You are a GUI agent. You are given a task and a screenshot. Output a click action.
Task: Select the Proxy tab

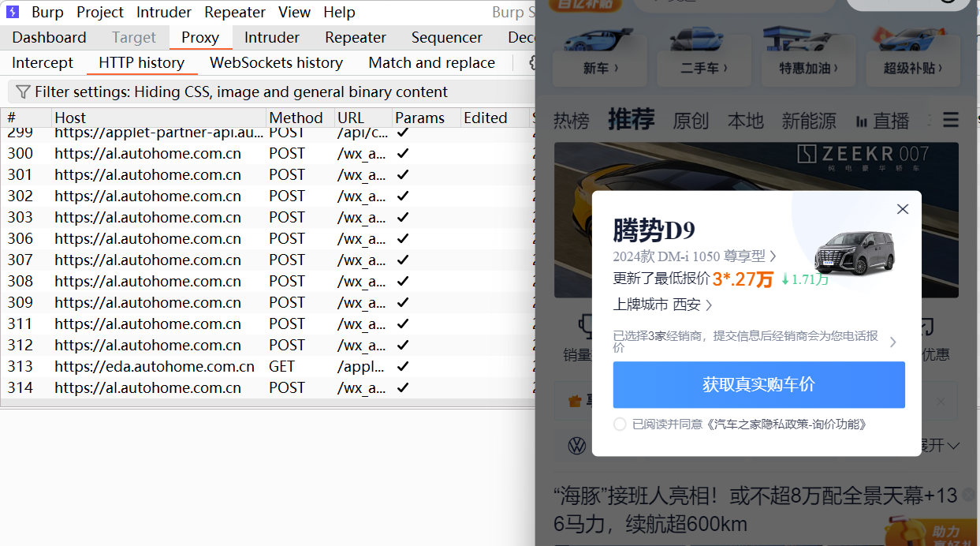pyautogui.click(x=200, y=37)
